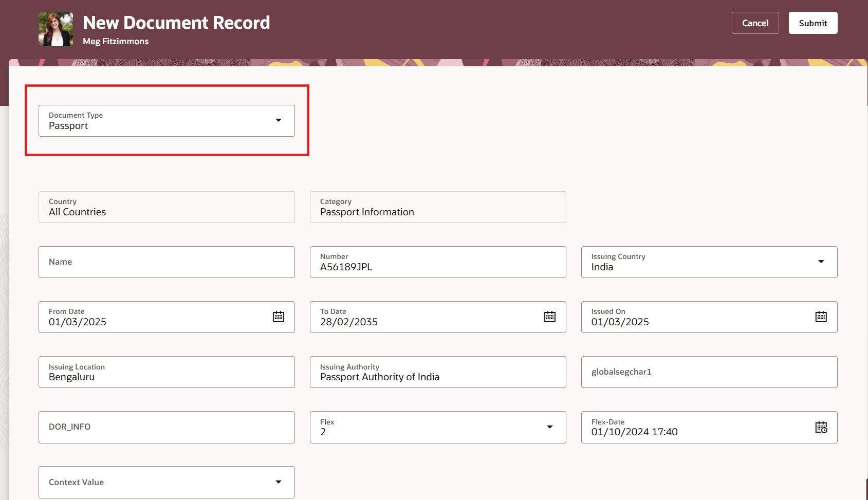Edit the Issuing Authority field
This screenshot has height=500, width=868.
coord(438,372)
